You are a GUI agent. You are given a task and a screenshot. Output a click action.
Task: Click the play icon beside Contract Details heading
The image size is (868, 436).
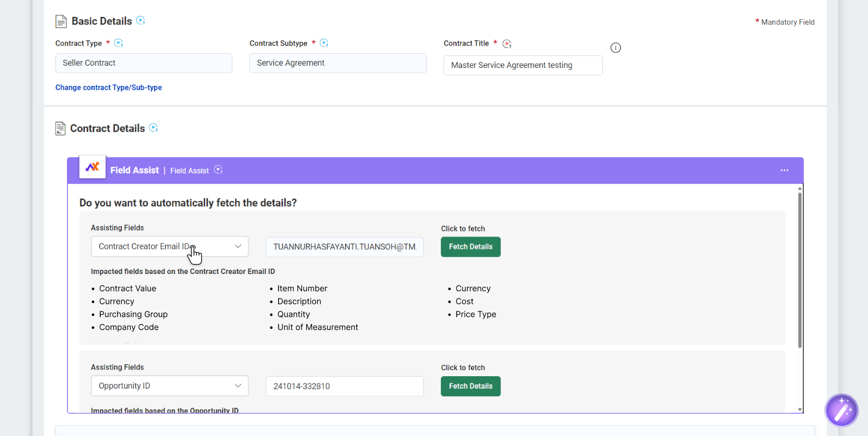[x=153, y=128]
